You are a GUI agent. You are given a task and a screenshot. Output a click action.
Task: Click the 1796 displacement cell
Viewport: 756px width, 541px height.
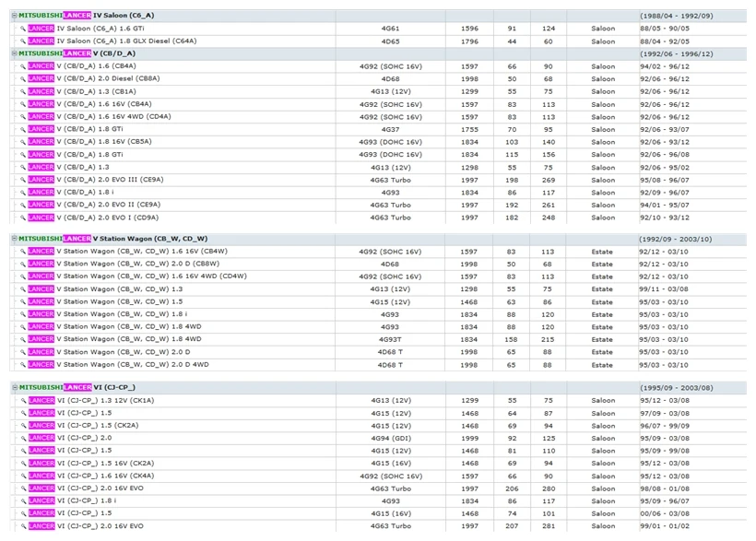pyautogui.click(x=469, y=41)
